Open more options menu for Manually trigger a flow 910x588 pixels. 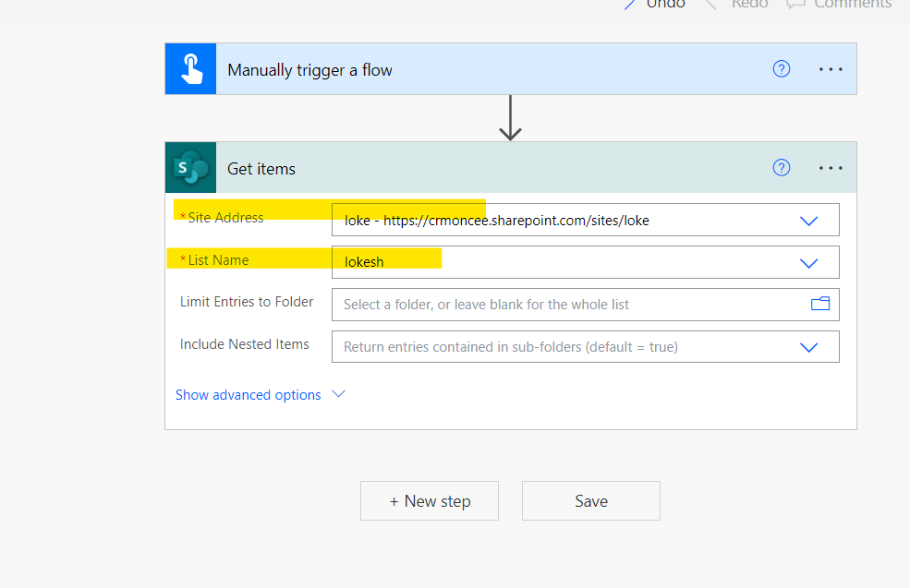(x=831, y=69)
